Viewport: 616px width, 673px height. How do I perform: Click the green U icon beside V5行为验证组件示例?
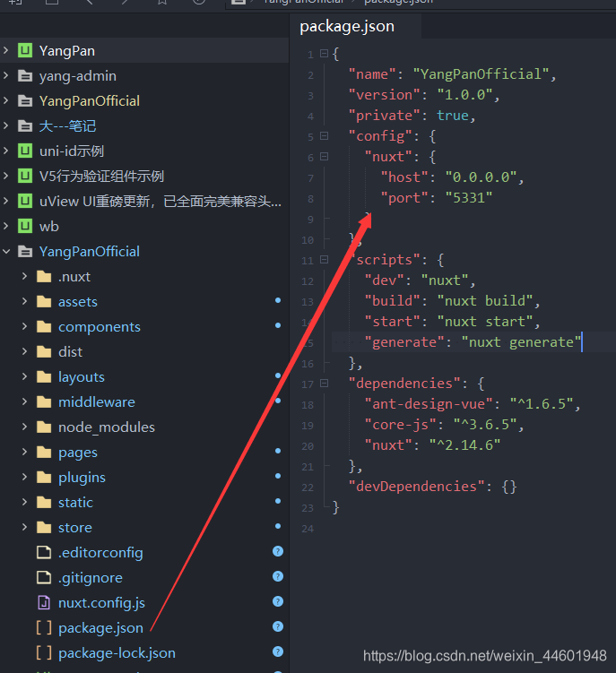25,176
